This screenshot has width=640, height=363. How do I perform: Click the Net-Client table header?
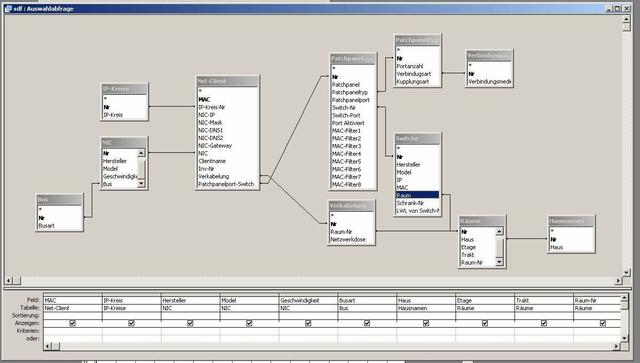click(227, 81)
